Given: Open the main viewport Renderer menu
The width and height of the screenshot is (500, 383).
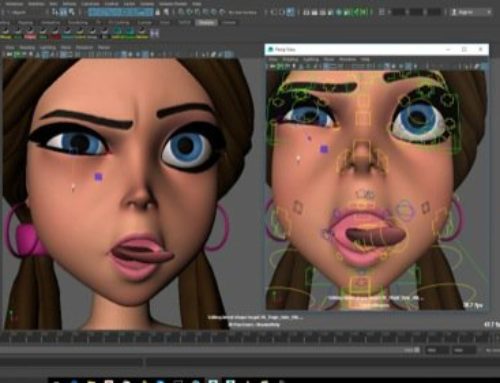Looking at the screenshot, I should coord(84,48).
